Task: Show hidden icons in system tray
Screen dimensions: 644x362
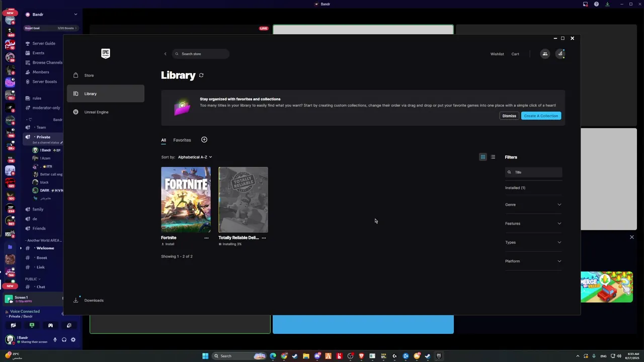Action: [578, 356]
